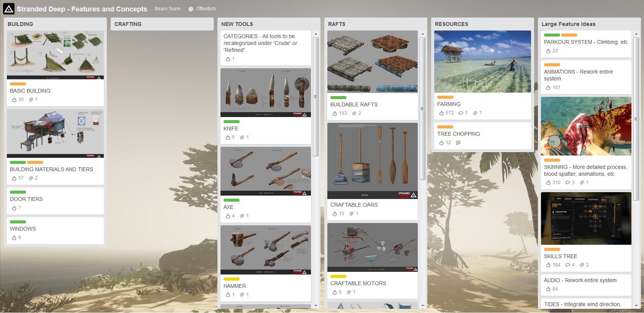Click the yellow label on CRAFTABLE MOTORS
The height and width of the screenshot is (313, 644).
338,276
